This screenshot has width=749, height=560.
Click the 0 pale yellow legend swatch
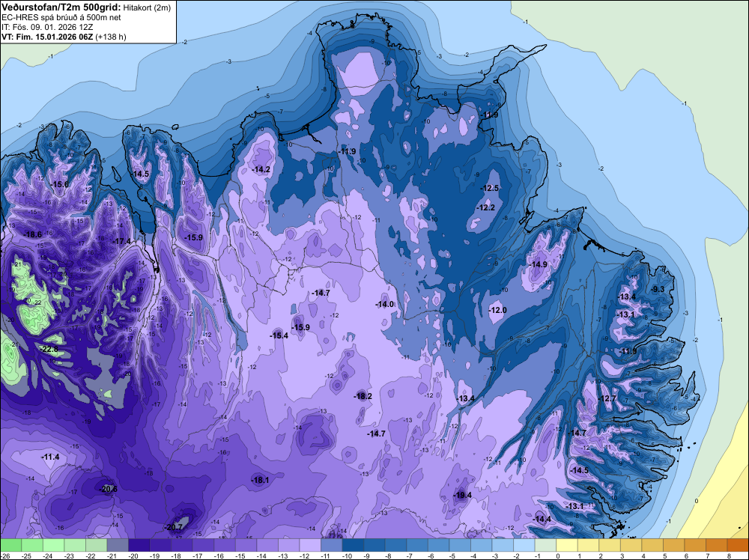click(x=567, y=545)
